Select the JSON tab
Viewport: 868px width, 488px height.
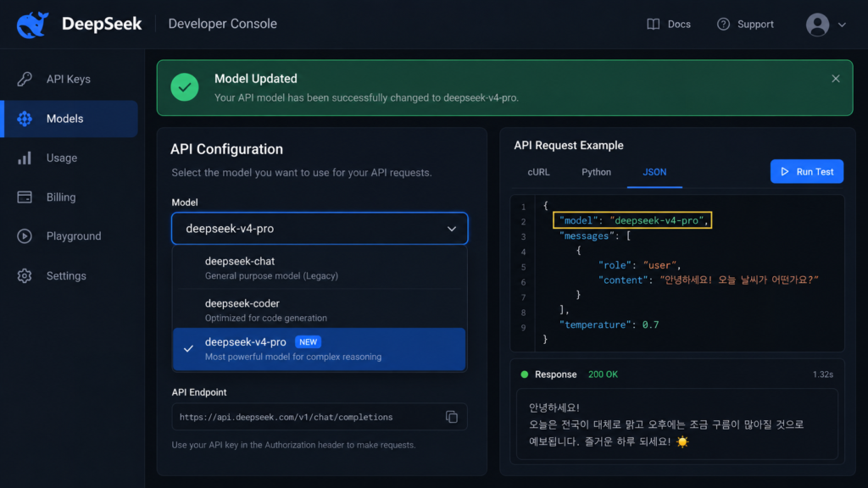(654, 172)
